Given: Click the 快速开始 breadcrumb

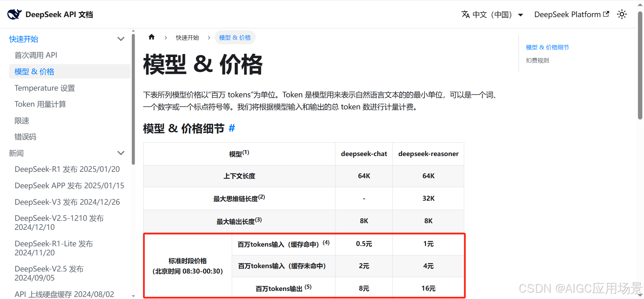Looking at the screenshot, I should (187, 38).
